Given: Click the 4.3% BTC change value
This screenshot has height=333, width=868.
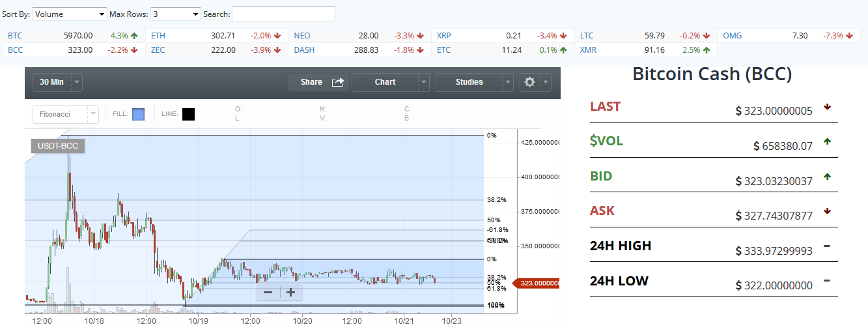Looking at the screenshot, I should 120,36.
